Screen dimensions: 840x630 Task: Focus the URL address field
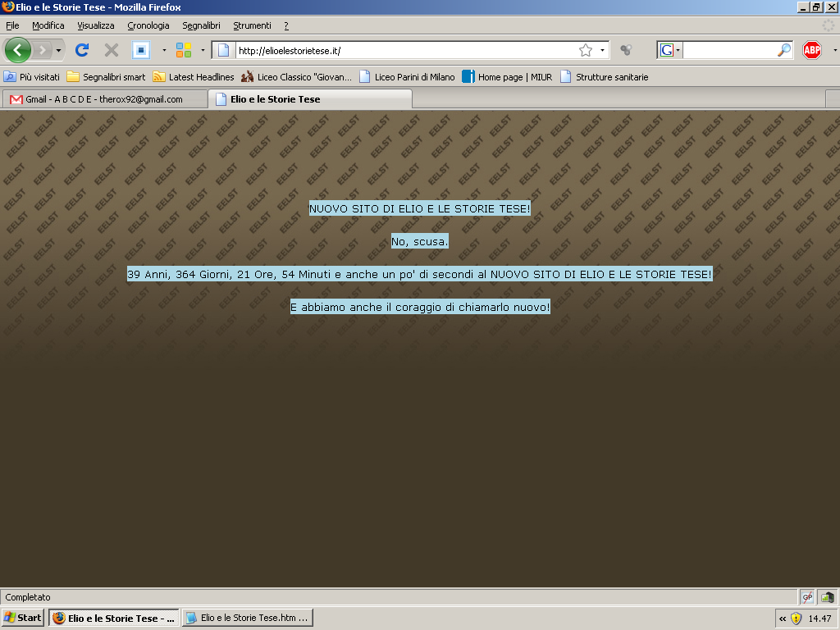tap(406, 50)
